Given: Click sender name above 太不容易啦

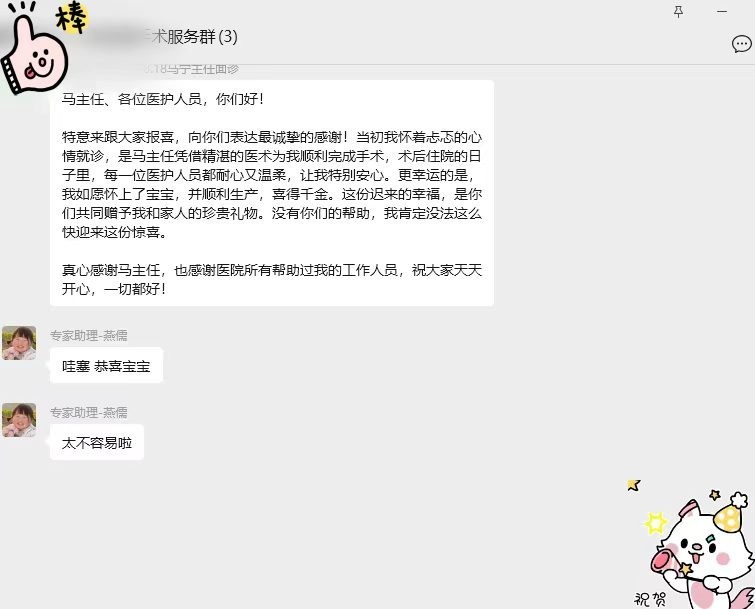Looking at the screenshot, I should coord(89,412).
